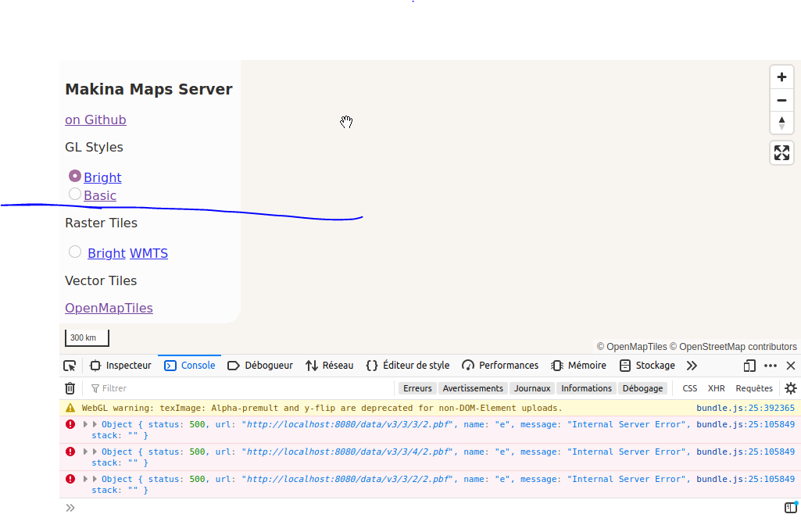
Task: Toggle the split console editor icon
Action: (x=792, y=508)
